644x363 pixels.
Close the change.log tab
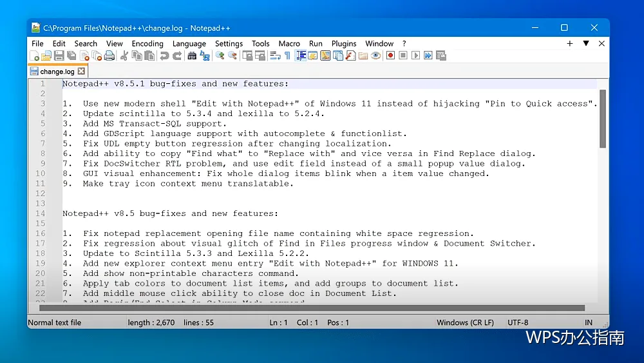click(x=81, y=71)
